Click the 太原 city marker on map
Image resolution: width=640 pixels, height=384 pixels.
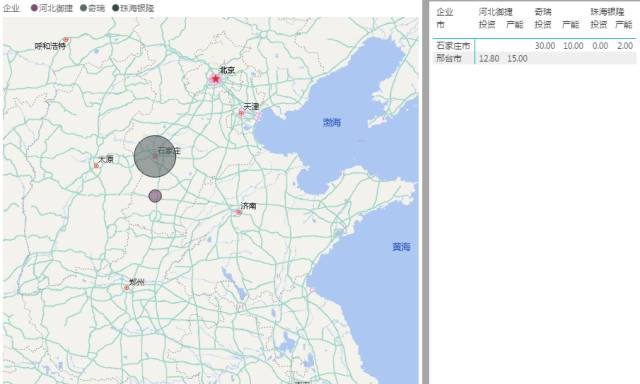96,166
